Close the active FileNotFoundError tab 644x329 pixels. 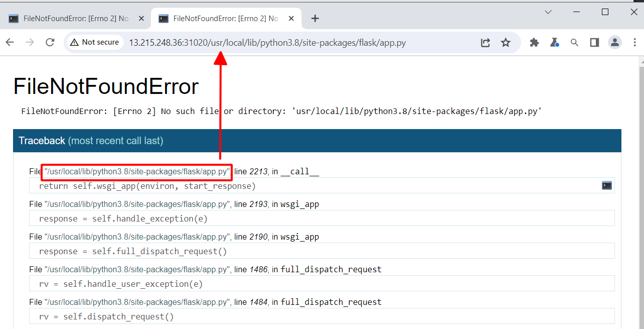291,18
